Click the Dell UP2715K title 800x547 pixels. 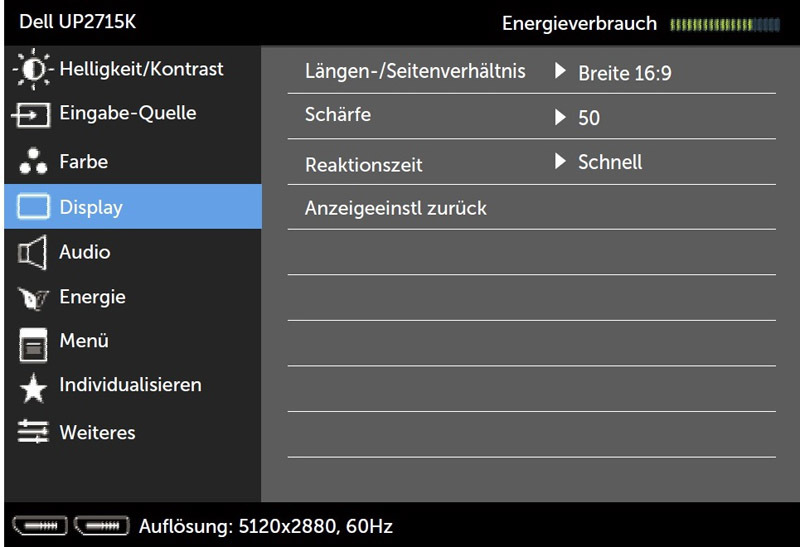[x=78, y=22]
